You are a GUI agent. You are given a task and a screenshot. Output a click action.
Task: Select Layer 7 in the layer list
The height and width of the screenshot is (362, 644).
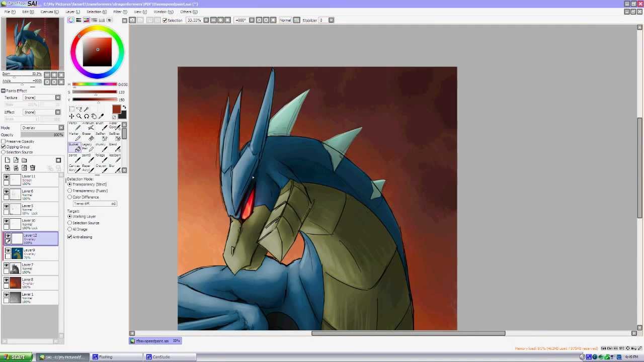tap(31, 268)
